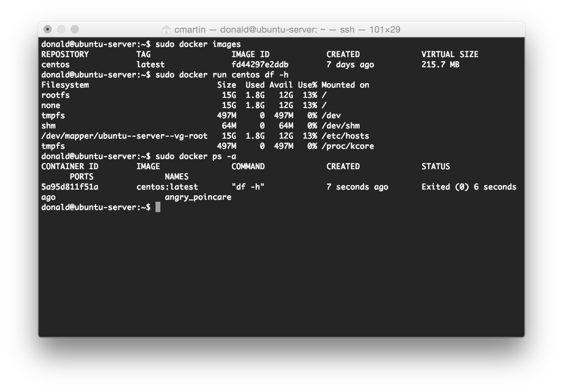The image size is (563, 392).
Task: Click the shm filesystem entry
Action: click(x=49, y=126)
